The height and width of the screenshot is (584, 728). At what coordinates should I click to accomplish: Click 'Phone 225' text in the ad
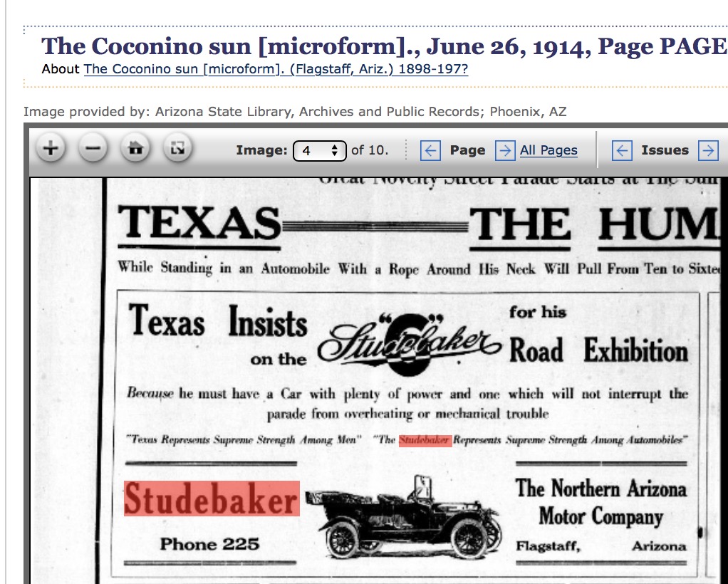pyautogui.click(x=210, y=544)
